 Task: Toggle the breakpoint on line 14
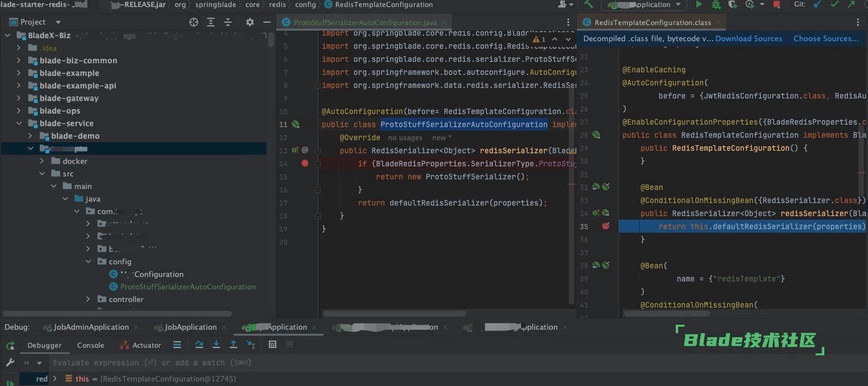point(305,163)
